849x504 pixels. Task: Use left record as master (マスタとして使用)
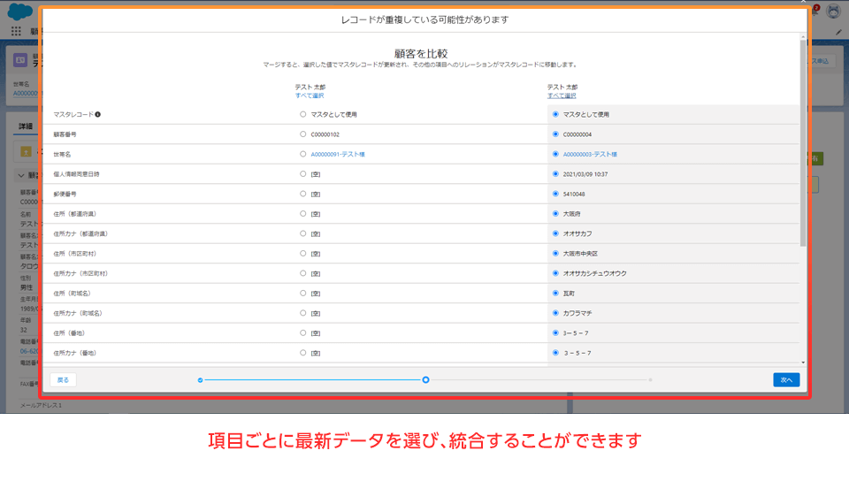(x=303, y=114)
